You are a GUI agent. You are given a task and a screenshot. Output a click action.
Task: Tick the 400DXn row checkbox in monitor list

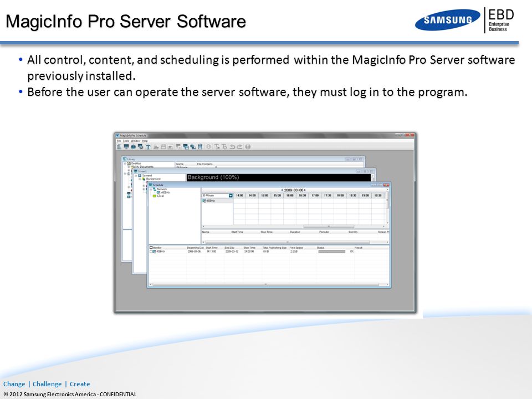(x=151, y=252)
